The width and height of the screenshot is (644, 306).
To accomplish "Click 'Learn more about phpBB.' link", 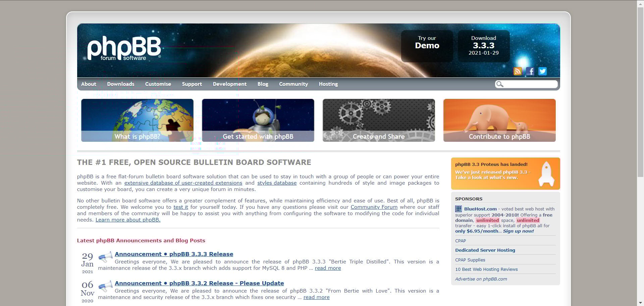I will point(128,220).
